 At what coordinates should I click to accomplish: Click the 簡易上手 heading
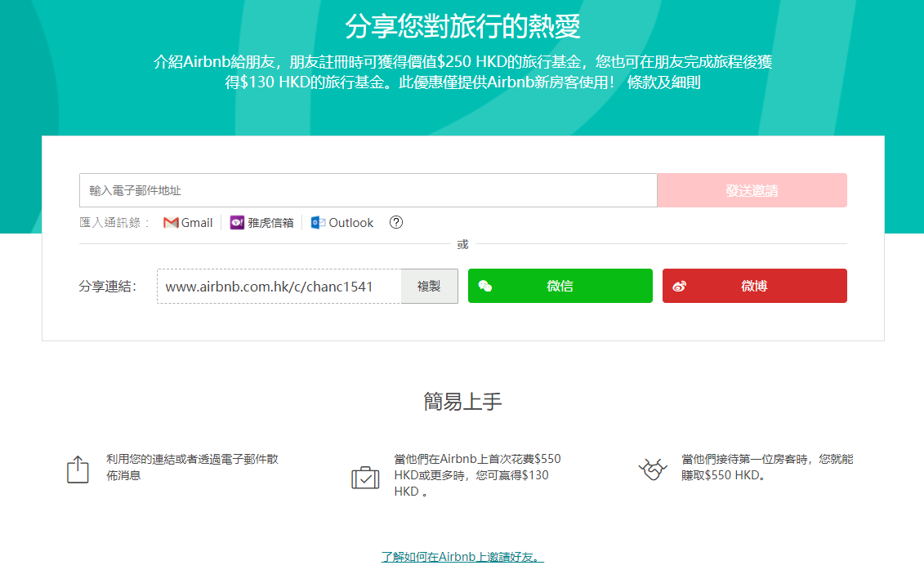pyautogui.click(x=462, y=402)
